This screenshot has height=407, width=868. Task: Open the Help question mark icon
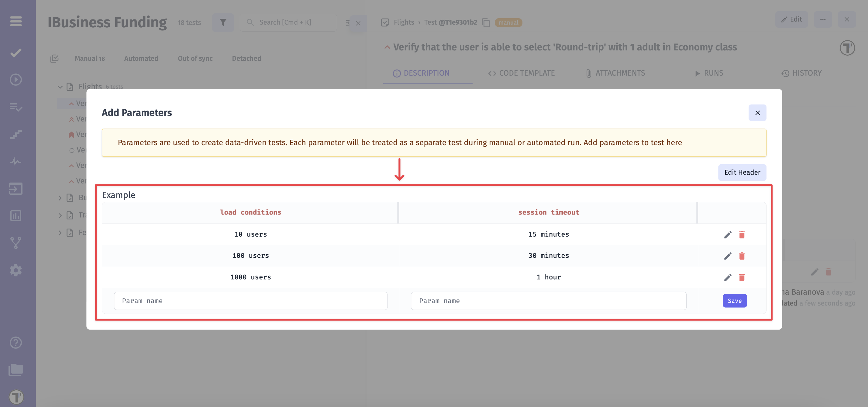pos(15,343)
